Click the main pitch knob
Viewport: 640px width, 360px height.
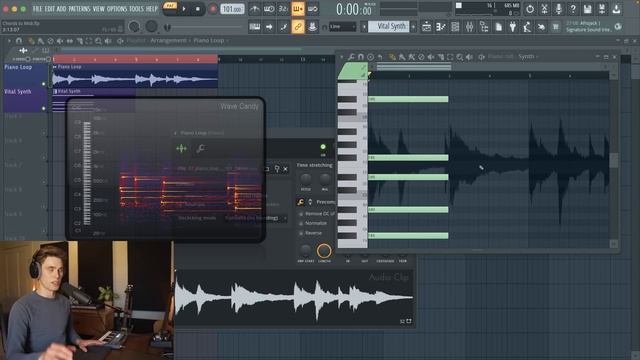click(x=151, y=27)
